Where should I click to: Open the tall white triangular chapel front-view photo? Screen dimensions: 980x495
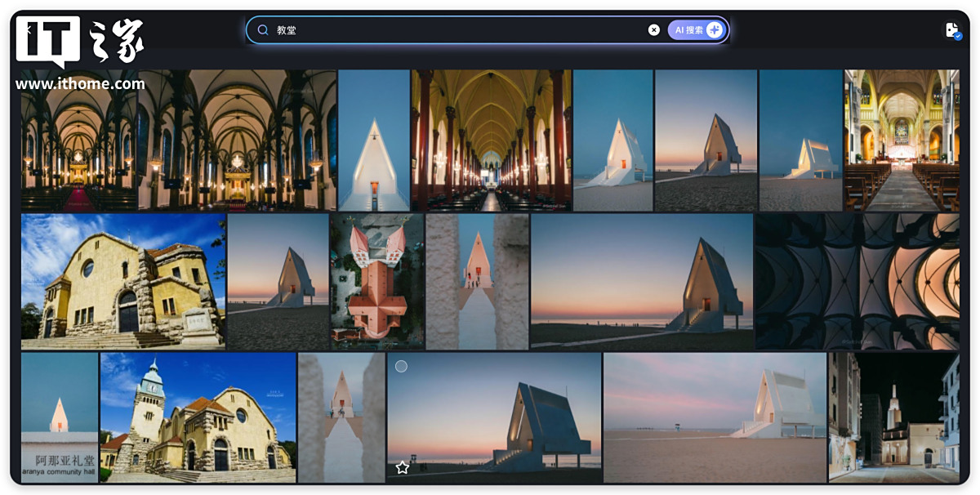click(x=373, y=140)
